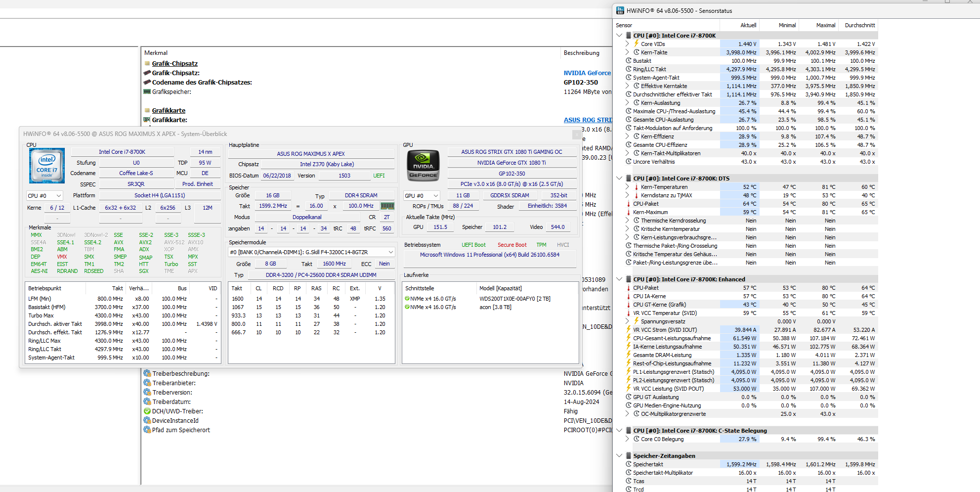
Task: Click the Intel Core i7-8700K CPU name field
Action: [122, 152]
